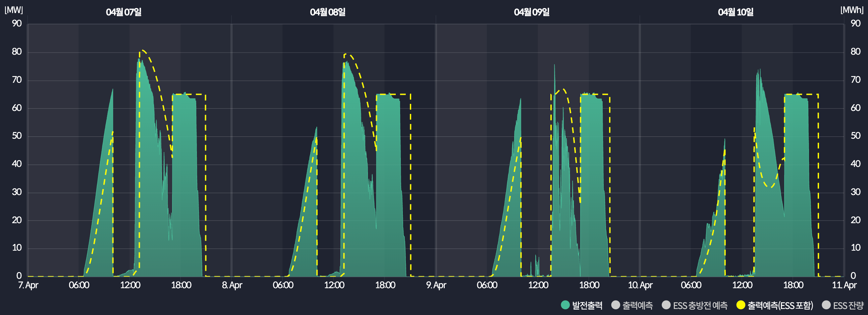Toggle the 출력예측 legend series
The image size is (868, 315).
(x=632, y=305)
